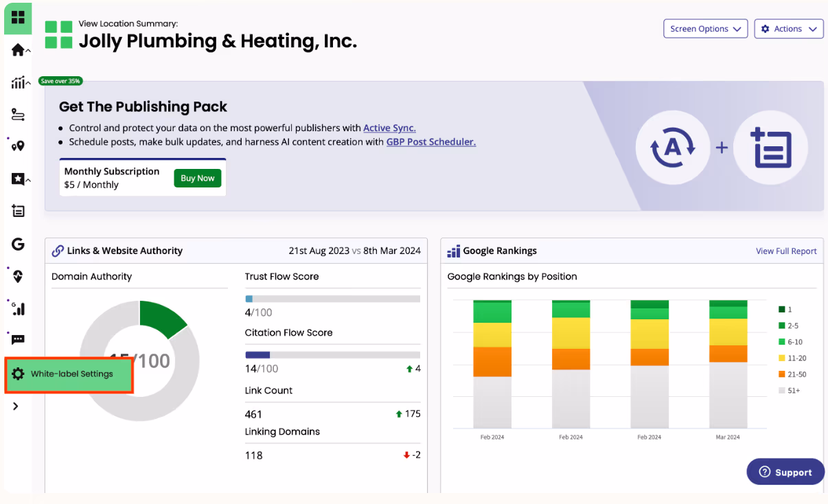
Task: Click the Linking Domains value 118
Action: click(x=253, y=455)
